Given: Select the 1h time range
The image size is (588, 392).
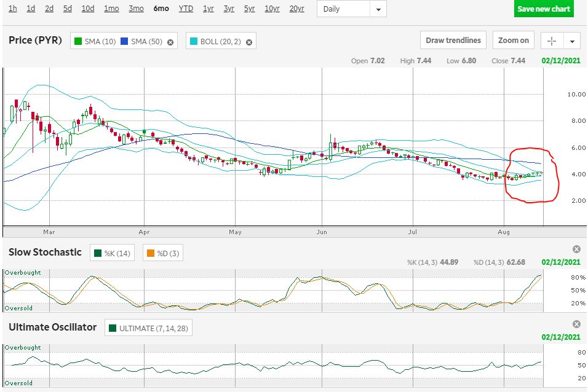Looking at the screenshot, I should pos(13,9).
